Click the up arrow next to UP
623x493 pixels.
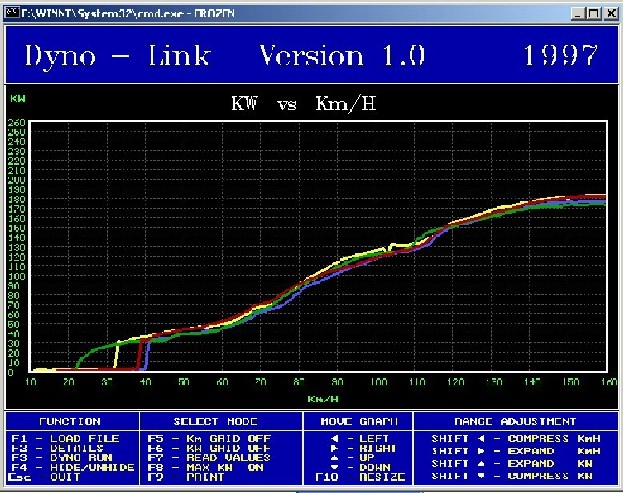(335, 458)
